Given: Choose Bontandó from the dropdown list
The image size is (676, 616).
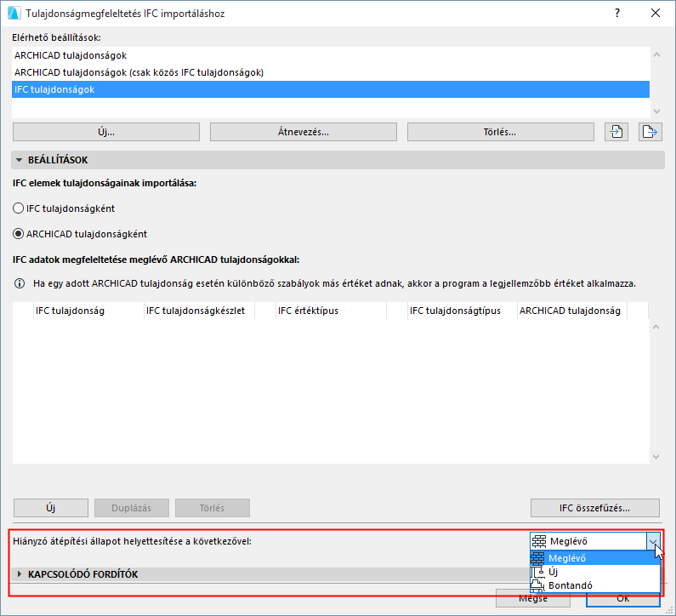Looking at the screenshot, I should 595,585.
